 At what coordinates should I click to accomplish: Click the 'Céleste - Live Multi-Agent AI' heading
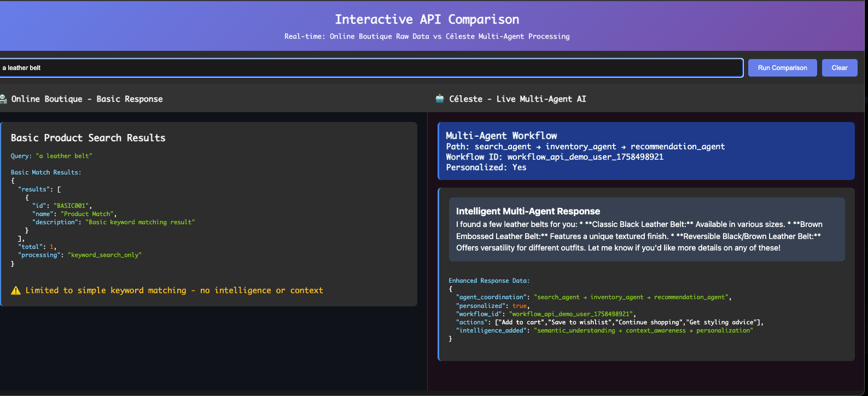coord(517,99)
